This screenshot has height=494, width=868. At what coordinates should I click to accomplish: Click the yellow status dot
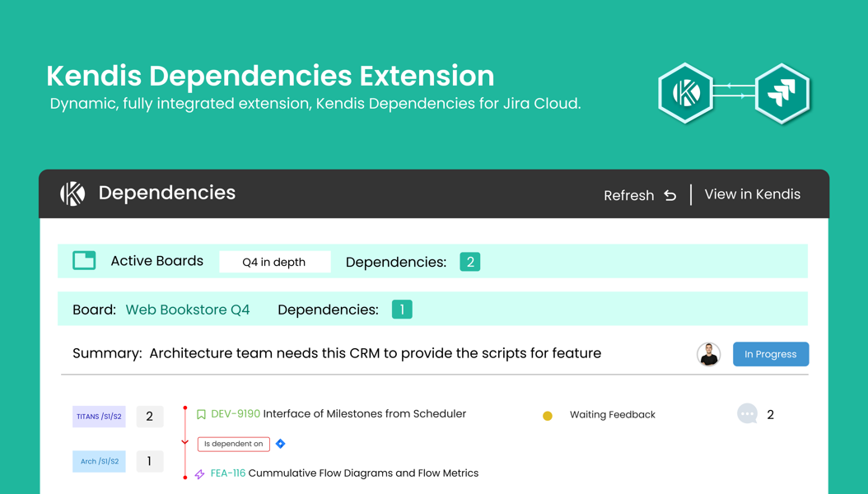tap(548, 416)
